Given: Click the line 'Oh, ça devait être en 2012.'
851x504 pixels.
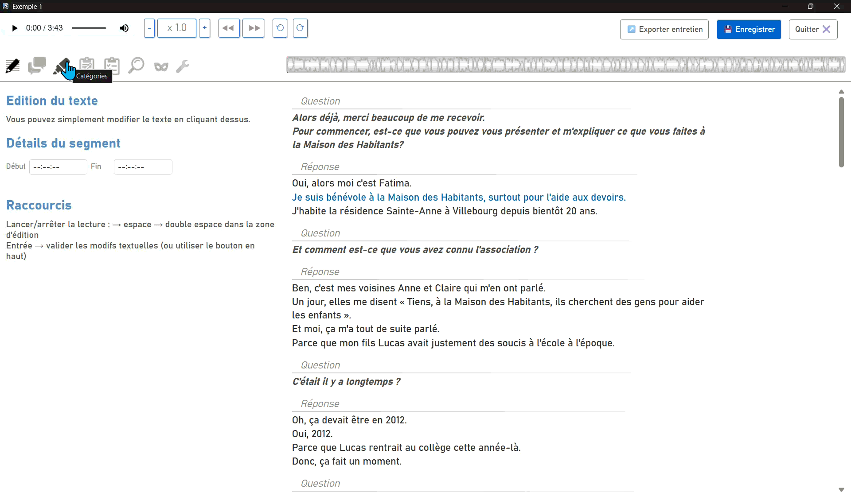Looking at the screenshot, I should 349,420.
